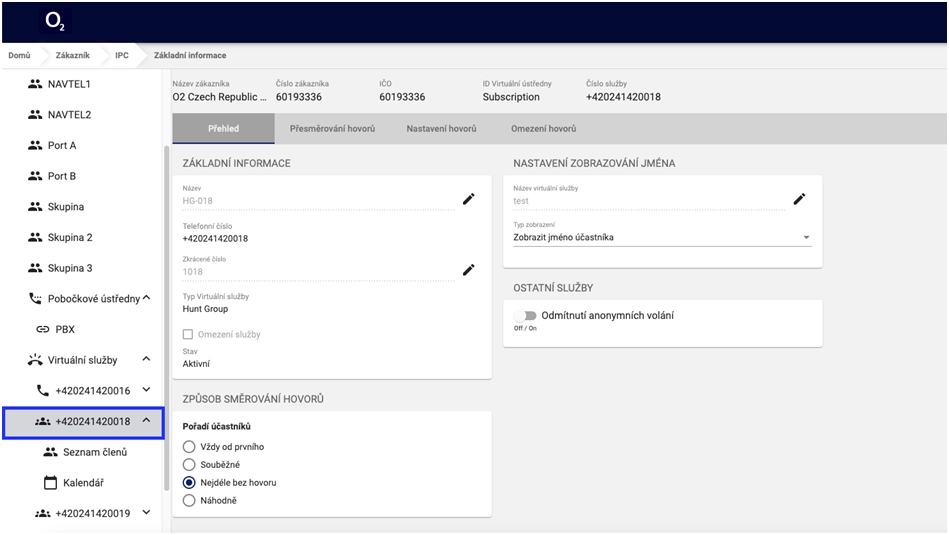Check the Omezení služby checkbox
The image size is (949, 535).
[188, 334]
